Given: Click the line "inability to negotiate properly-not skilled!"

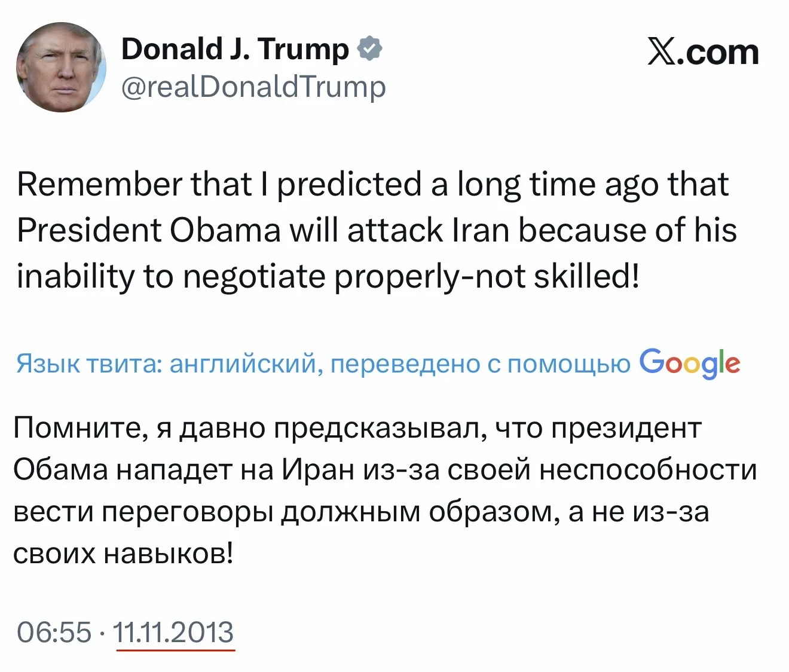Looking at the screenshot, I should point(328,276).
